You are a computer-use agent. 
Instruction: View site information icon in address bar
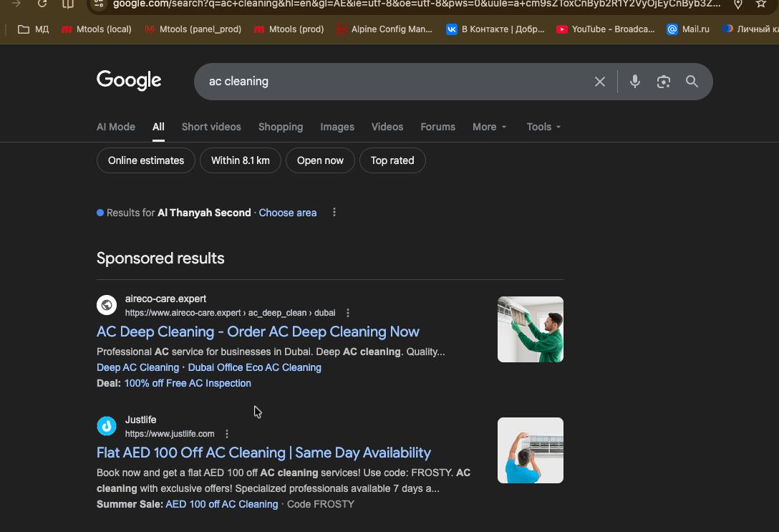click(99, 4)
